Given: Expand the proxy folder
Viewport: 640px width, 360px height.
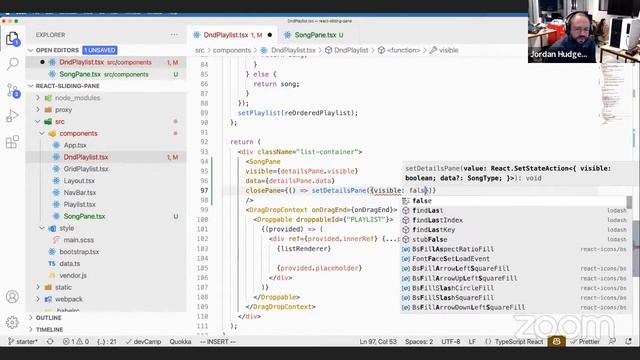Looking at the screenshot, I should coord(38,110).
